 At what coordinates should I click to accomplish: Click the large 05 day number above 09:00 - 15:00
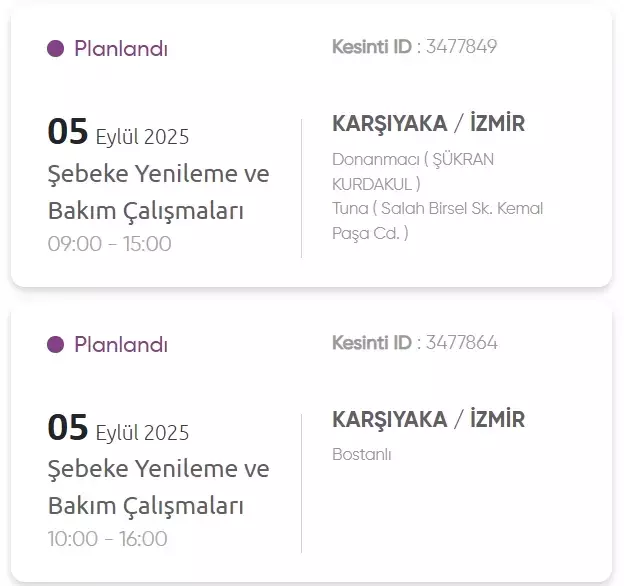[68, 132]
